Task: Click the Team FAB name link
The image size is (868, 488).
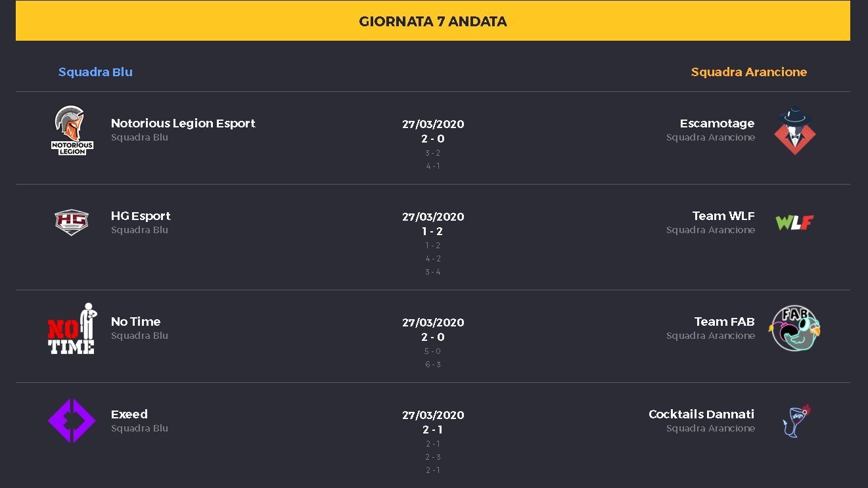Action: coord(724,321)
